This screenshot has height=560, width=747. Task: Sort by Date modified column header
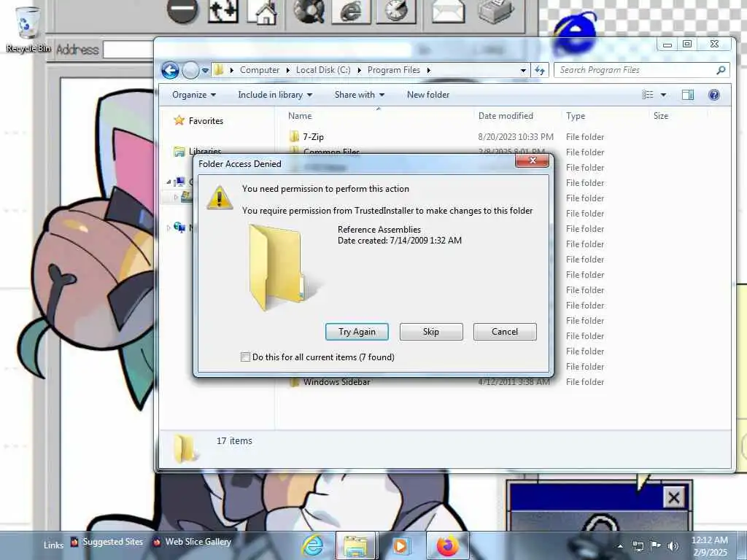506,116
